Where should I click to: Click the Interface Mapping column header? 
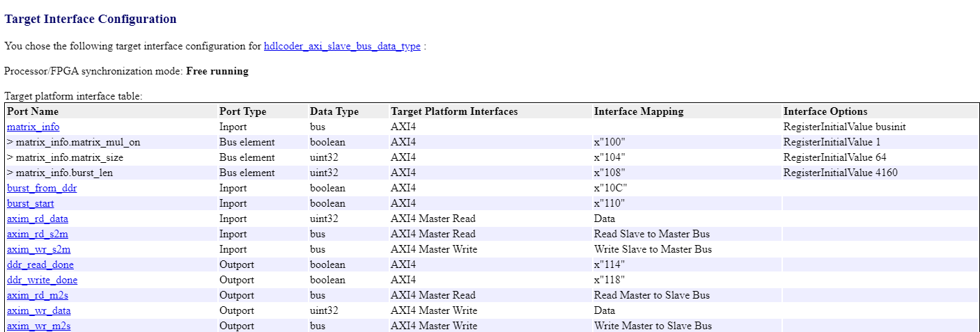click(639, 111)
